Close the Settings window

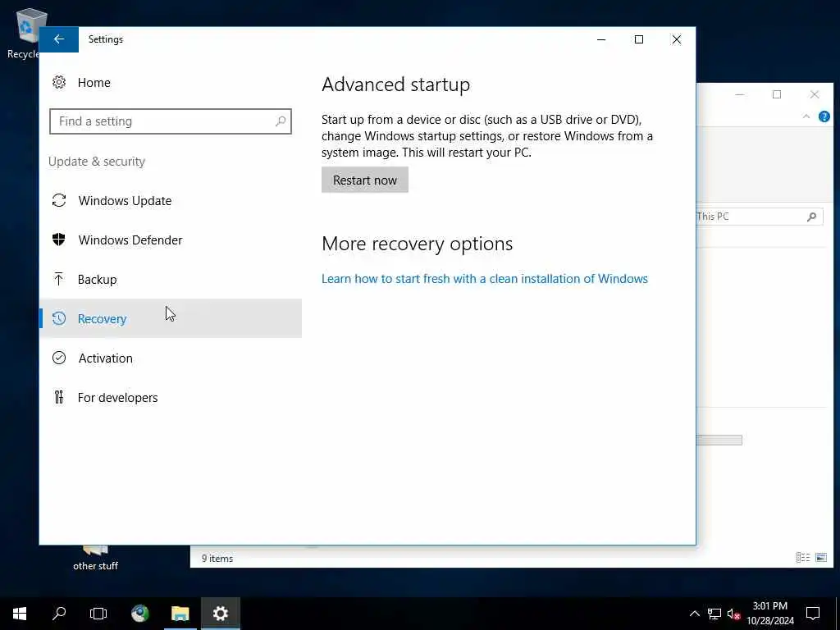pyautogui.click(x=677, y=39)
